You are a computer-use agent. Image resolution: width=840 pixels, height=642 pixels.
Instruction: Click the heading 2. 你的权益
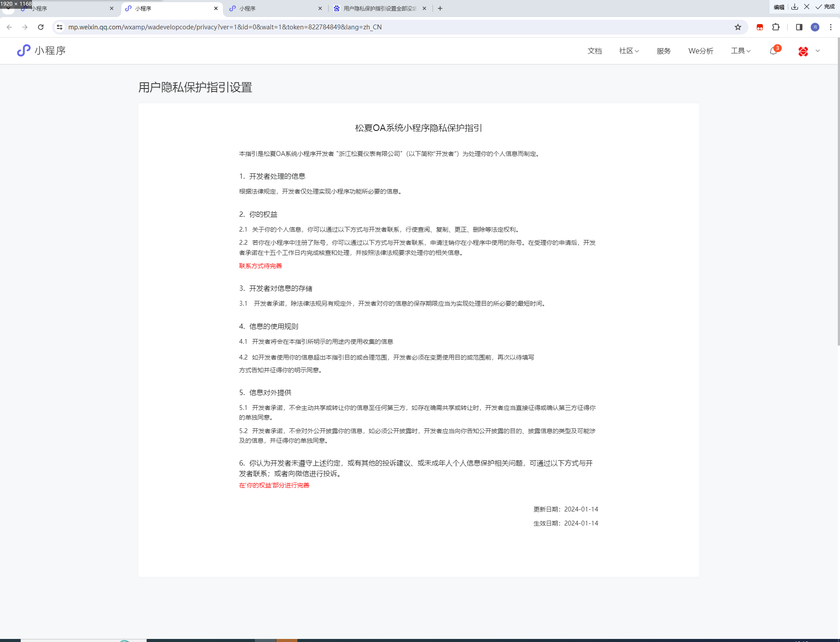[258, 214]
